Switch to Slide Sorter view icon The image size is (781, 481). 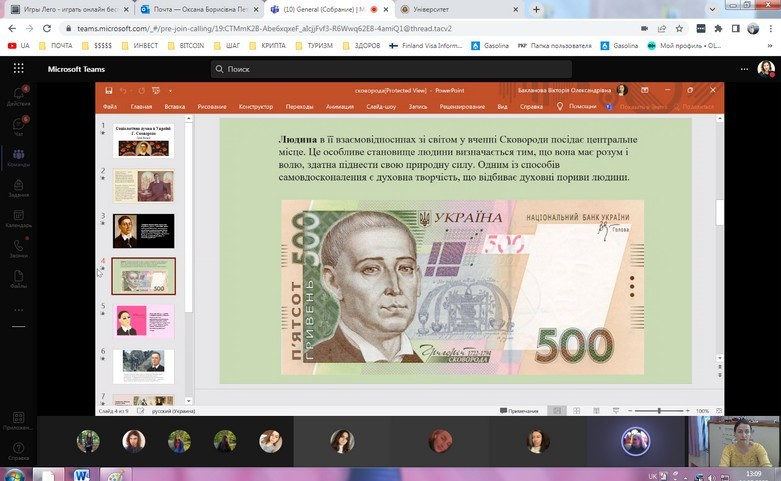point(577,411)
